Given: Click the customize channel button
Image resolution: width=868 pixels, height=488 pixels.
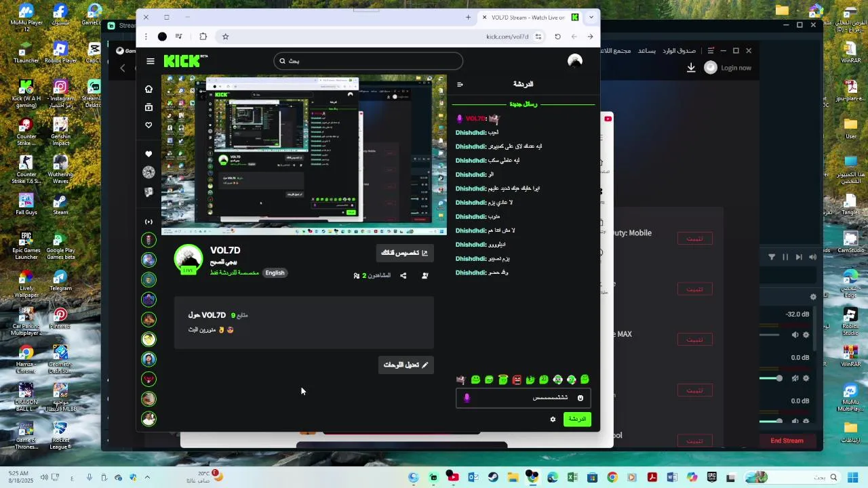Looking at the screenshot, I should coord(405,253).
